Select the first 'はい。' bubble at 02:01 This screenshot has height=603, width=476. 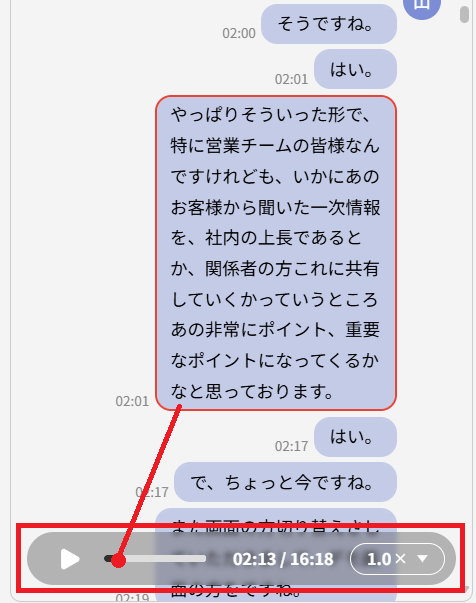[355, 69]
